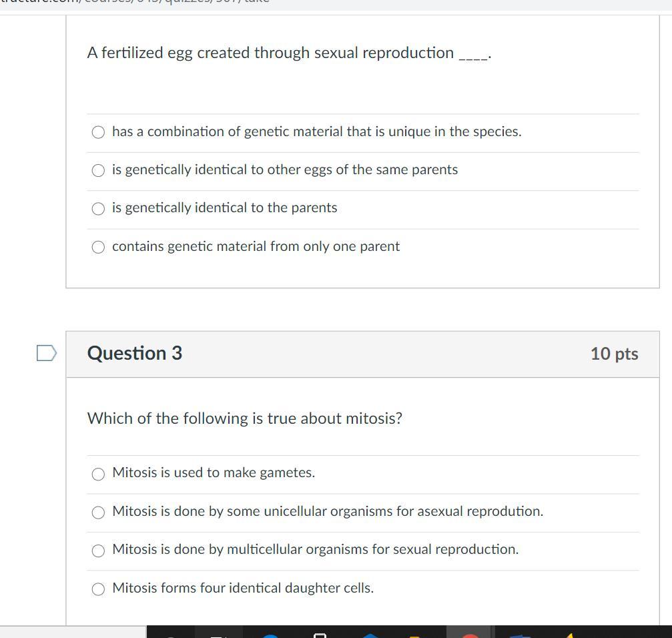Image resolution: width=672 pixels, height=638 pixels.
Task: Click the 'Question 3' heading
Action: (x=135, y=353)
